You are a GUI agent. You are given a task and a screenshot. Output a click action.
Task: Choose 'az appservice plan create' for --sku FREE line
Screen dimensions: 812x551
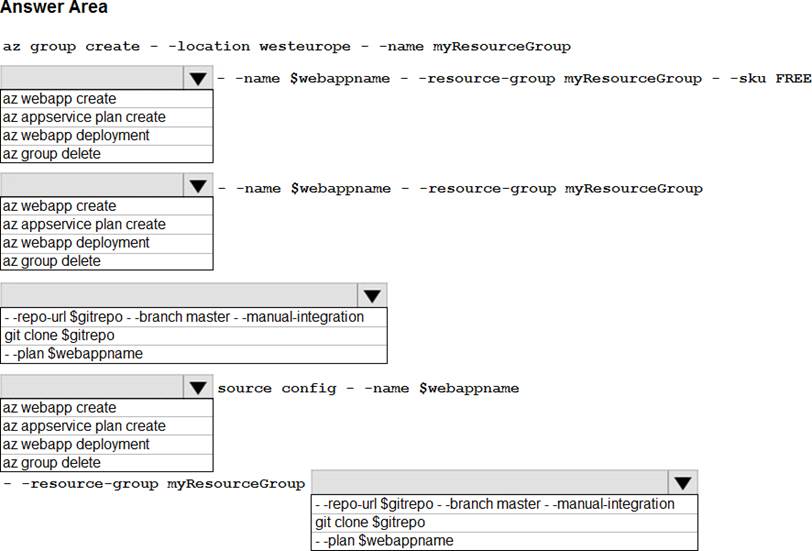click(85, 117)
